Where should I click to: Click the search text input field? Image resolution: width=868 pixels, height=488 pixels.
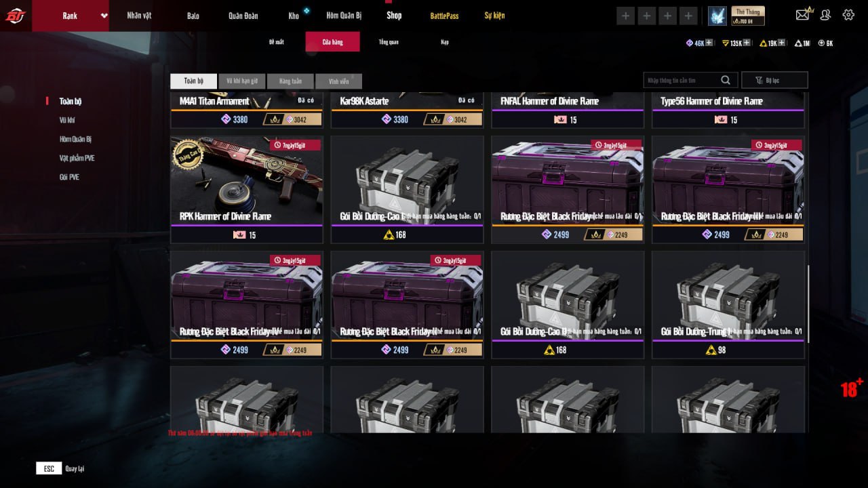click(x=680, y=80)
